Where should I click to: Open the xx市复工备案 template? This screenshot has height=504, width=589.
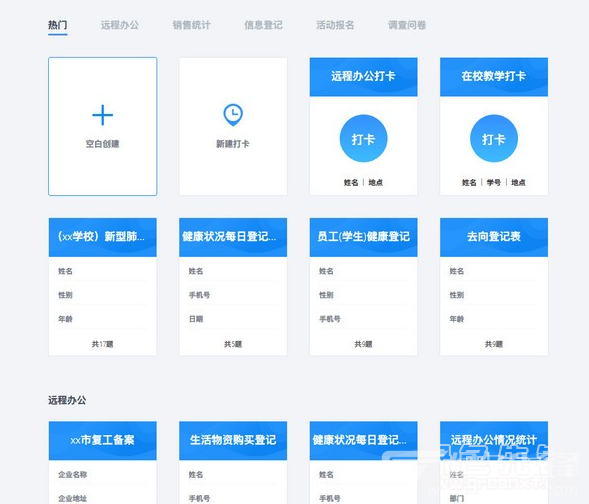point(103,440)
